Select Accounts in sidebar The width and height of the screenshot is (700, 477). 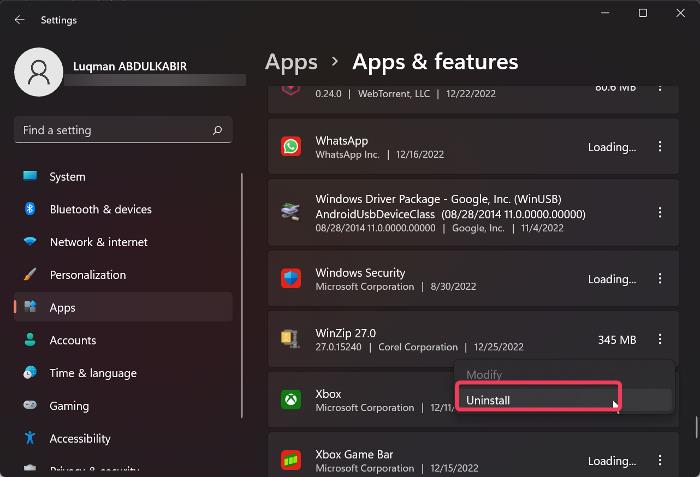[123, 340]
